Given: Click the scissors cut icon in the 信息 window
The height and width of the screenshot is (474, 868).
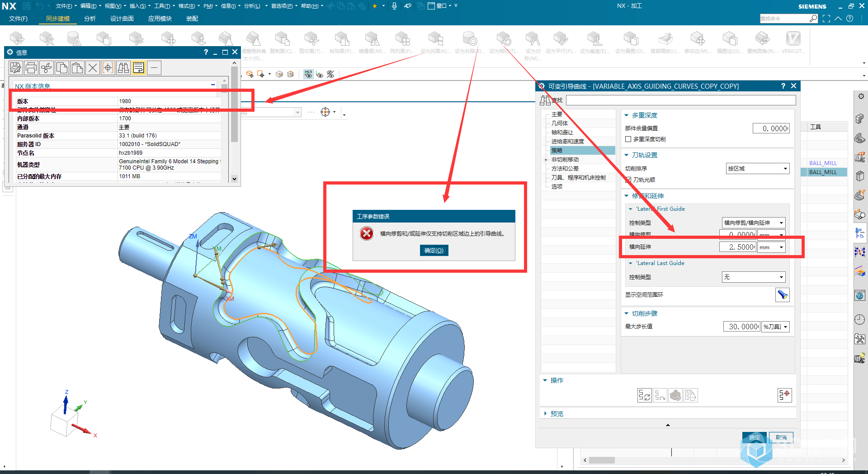Looking at the screenshot, I should coord(47,68).
